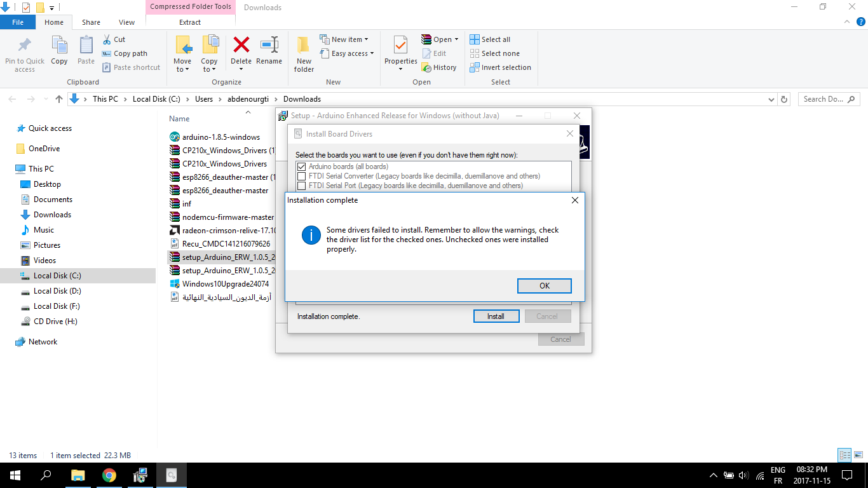Viewport: 868px width, 488px height.
Task: Enable the FTDI Serial Converter checkbox
Action: click(x=301, y=176)
